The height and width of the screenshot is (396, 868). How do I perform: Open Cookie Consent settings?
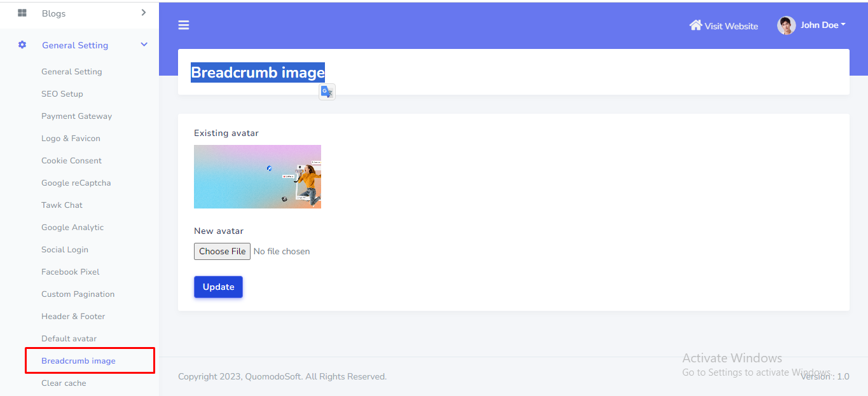[x=71, y=161]
